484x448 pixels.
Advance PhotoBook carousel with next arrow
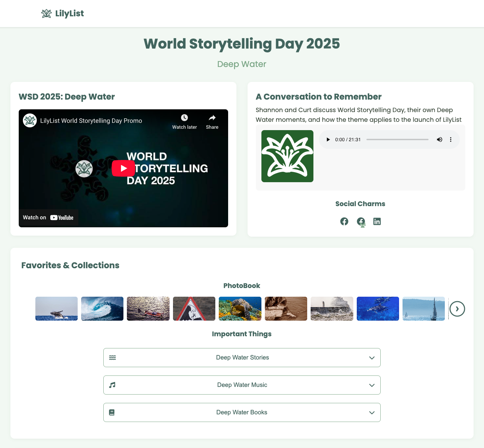(x=457, y=309)
